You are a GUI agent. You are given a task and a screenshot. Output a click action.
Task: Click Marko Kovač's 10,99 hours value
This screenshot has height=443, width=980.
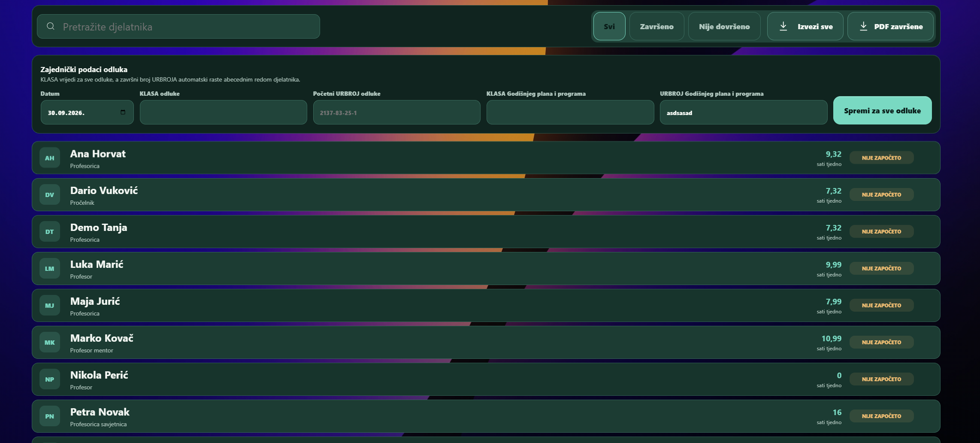[x=831, y=339]
